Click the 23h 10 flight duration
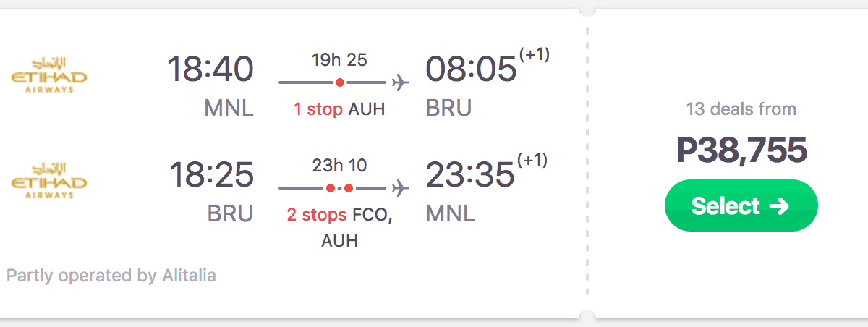The width and height of the screenshot is (868, 327). coord(339,166)
